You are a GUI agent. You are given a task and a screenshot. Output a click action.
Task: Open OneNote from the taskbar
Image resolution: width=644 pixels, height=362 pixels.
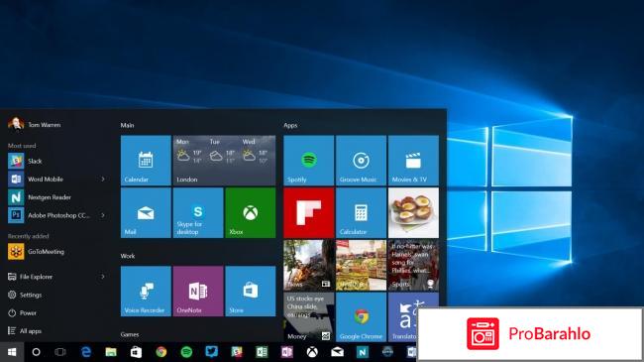tap(286, 352)
